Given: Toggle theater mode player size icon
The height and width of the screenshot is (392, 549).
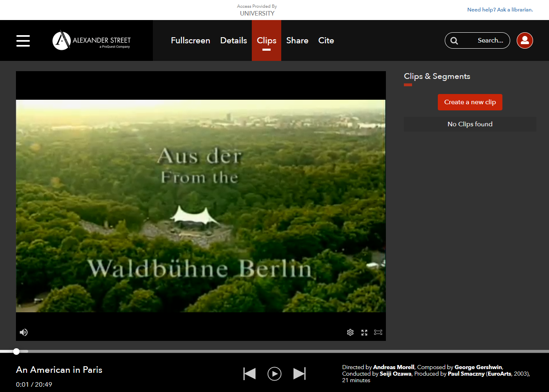Looking at the screenshot, I should point(378,332).
